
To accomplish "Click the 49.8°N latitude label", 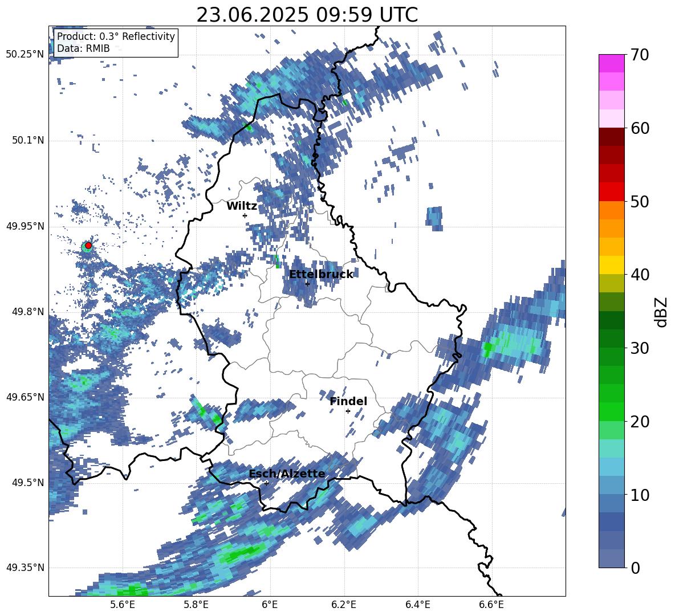I will pyautogui.click(x=27, y=312).
